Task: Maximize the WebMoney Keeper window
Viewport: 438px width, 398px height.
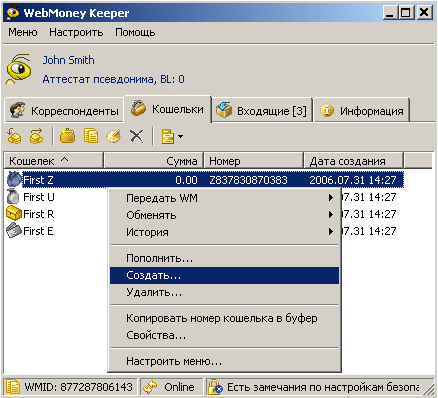Action: (x=405, y=13)
